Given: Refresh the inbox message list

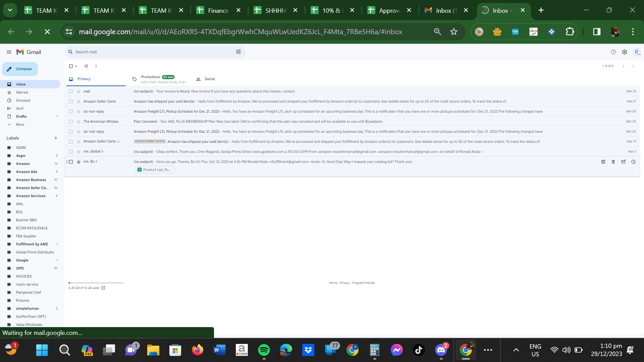Looking at the screenshot, I should 86,66.
